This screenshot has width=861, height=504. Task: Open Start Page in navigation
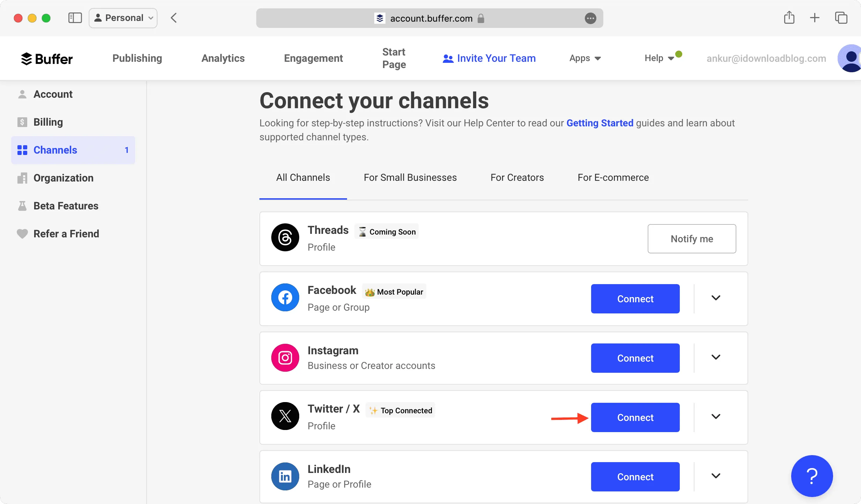(394, 58)
